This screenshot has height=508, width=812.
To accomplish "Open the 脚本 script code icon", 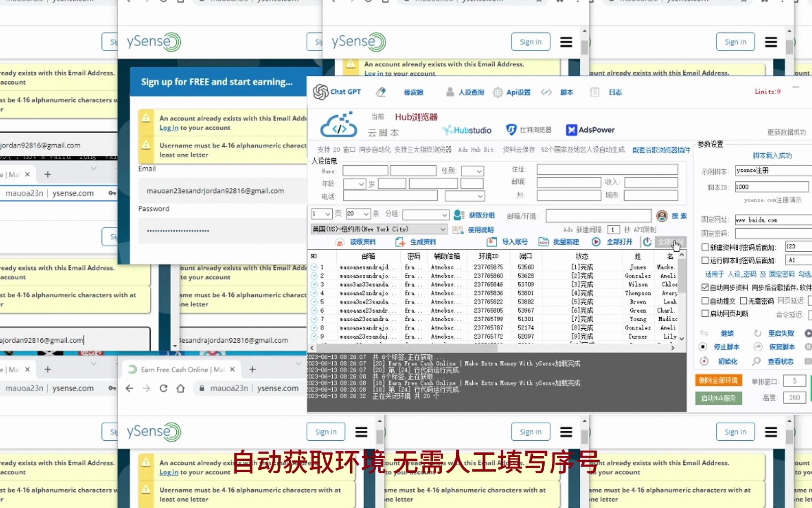I will [546, 92].
